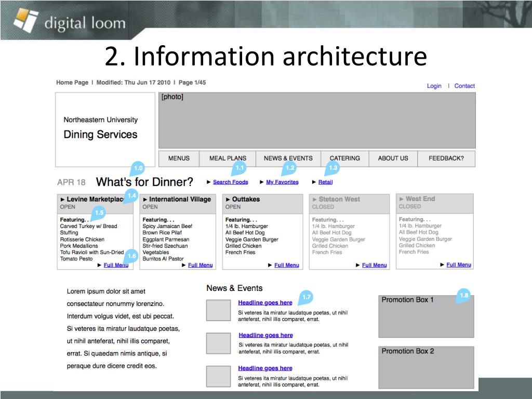Click Brown Rice Pilaf menu item
532x399 pixels.
click(x=162, y=233)
